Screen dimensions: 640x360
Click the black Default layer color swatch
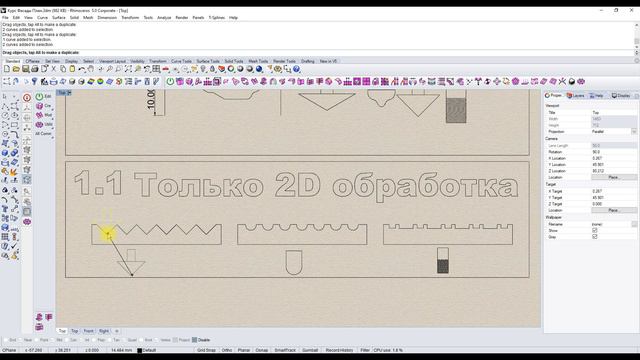tap(140, 350)
